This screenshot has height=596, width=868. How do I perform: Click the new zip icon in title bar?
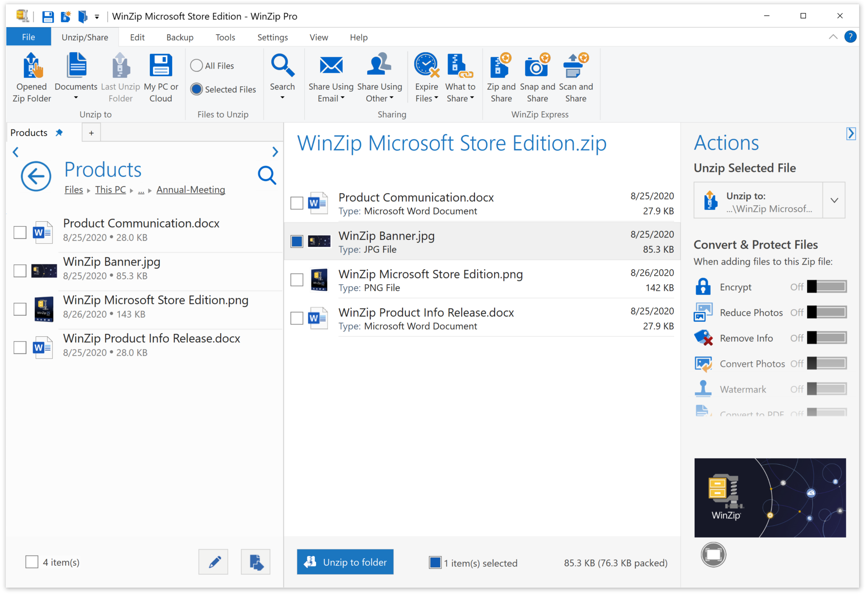tap(66, 16)
